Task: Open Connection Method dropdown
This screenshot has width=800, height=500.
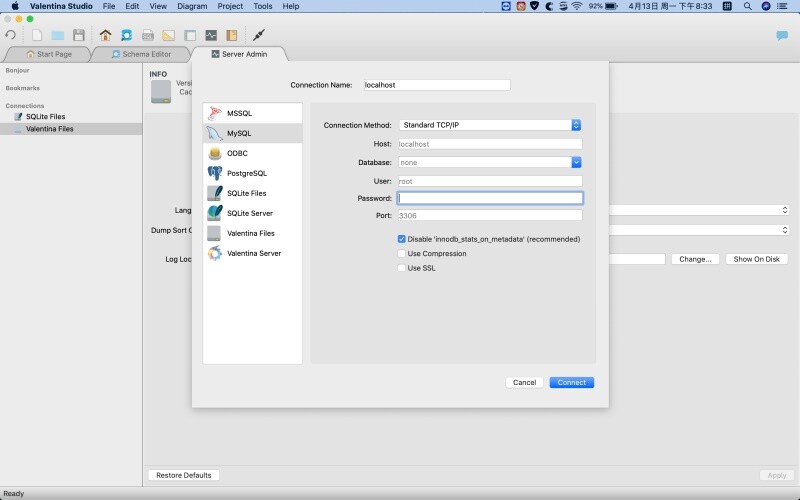Action: 490,125
